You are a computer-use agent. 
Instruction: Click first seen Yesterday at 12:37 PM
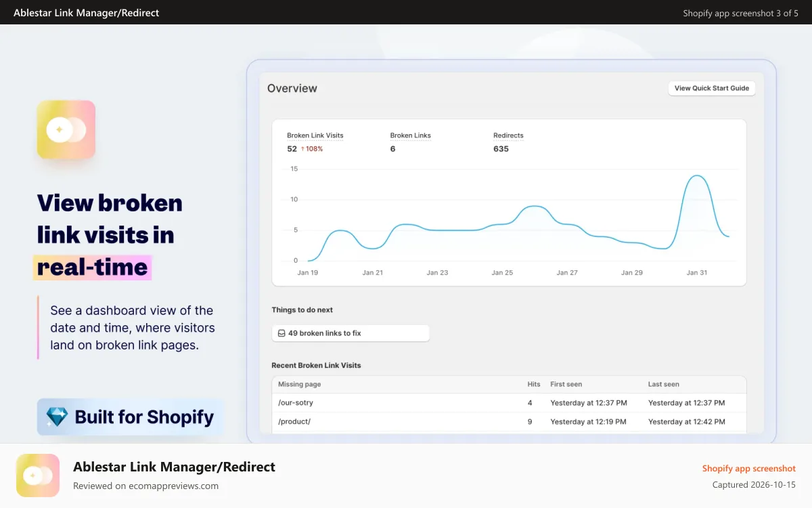point(589,402)
